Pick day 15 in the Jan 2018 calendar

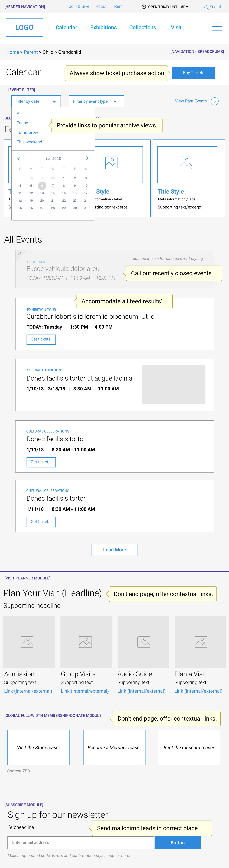64,193
